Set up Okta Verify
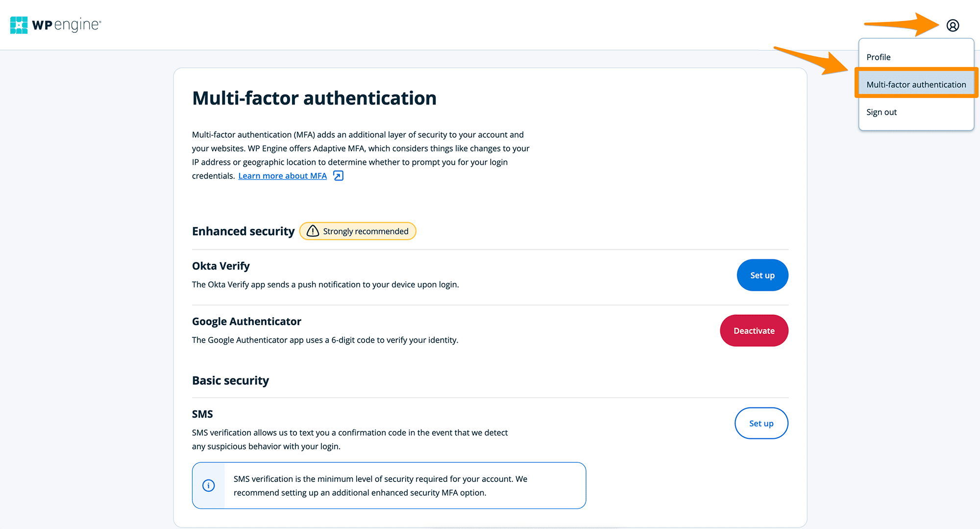The image size is (980, 529). pos(762,275)
